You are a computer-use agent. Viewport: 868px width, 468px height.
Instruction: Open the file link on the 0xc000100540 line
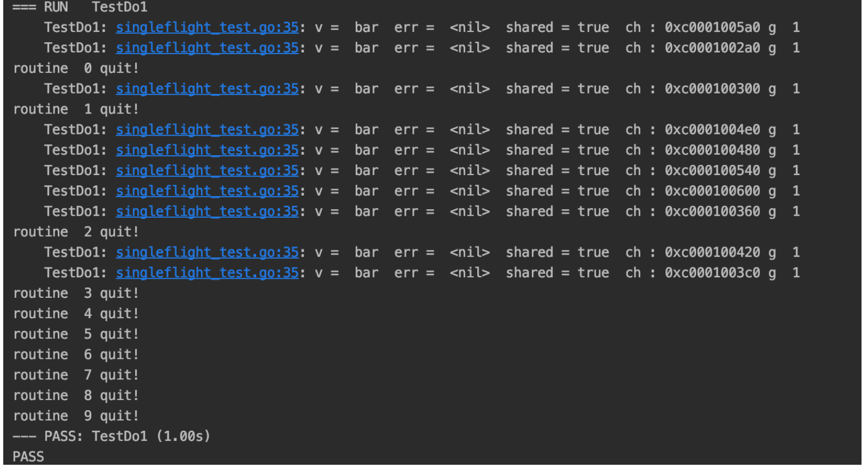pos(207,171)
